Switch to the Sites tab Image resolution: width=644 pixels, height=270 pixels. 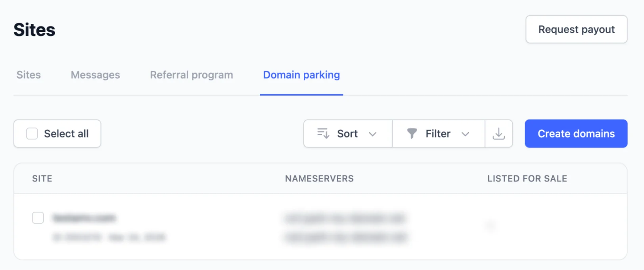coord(29,75)
